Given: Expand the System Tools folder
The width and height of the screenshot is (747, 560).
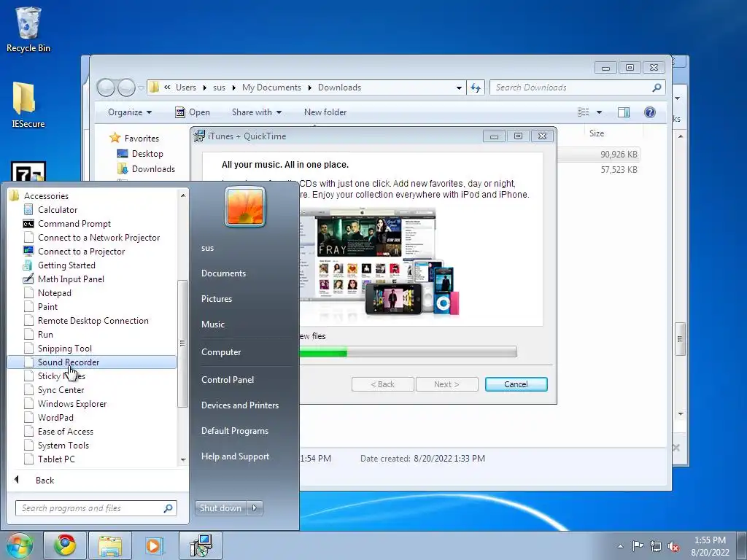Looking at the screenshot, I should pos(63,445).
